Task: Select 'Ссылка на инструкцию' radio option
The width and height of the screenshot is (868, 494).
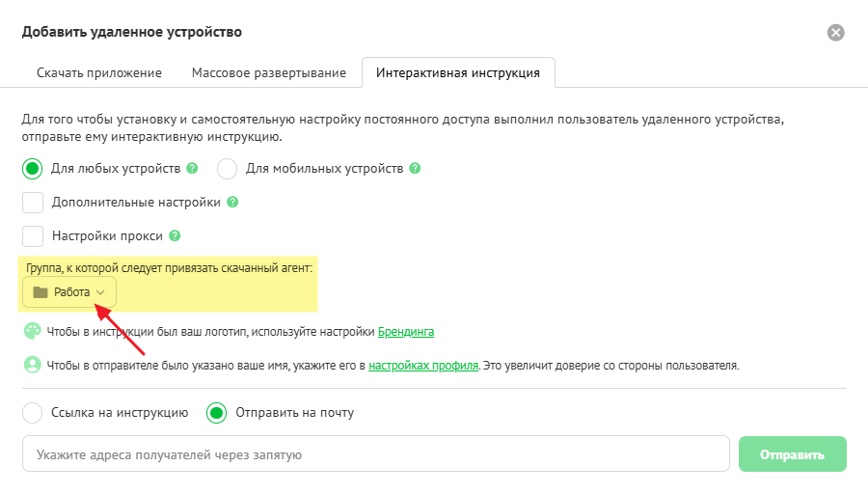Action: (x=33, y=413)
